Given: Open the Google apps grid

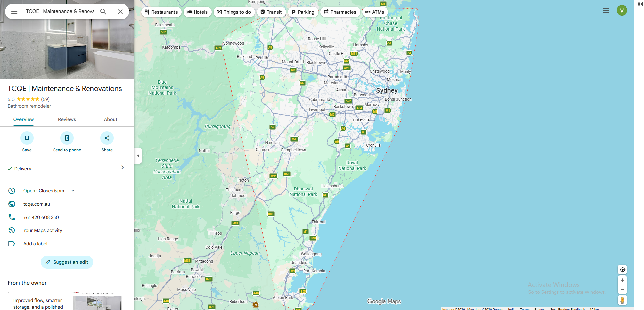Looking at the screenshot, I should click(x=606, y=10).
